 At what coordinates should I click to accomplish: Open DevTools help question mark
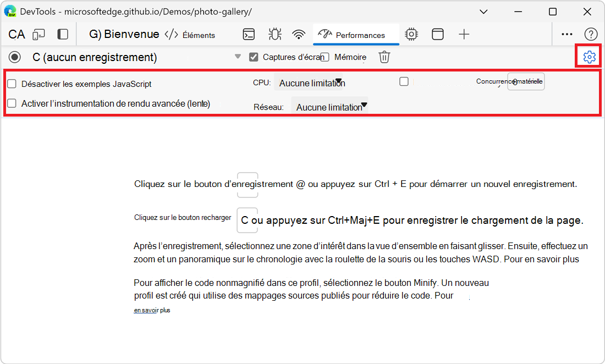coord(591,34)
